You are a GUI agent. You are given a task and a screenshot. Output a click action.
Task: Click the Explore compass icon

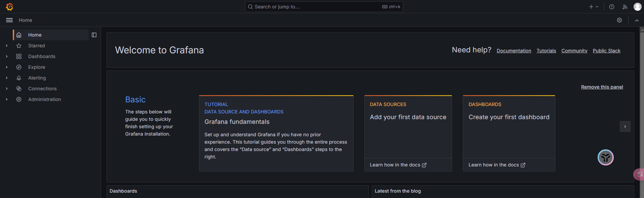19,67
